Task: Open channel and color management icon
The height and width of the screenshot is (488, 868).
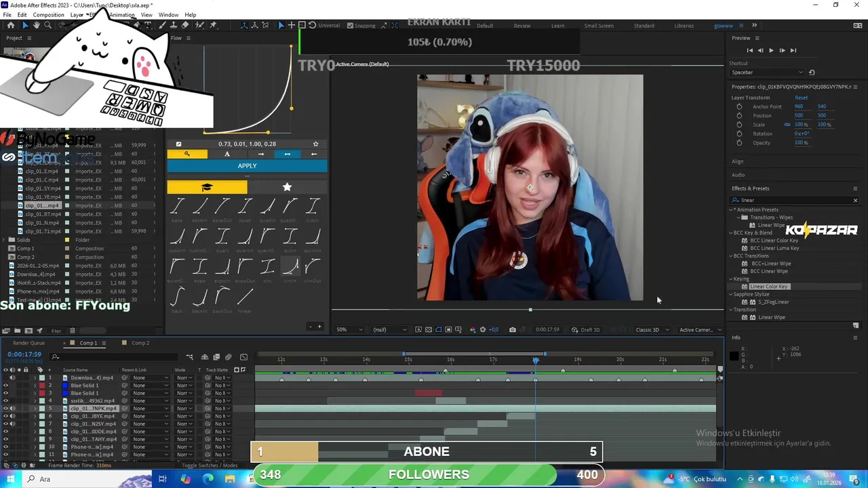Action: (x=473, y=330)
